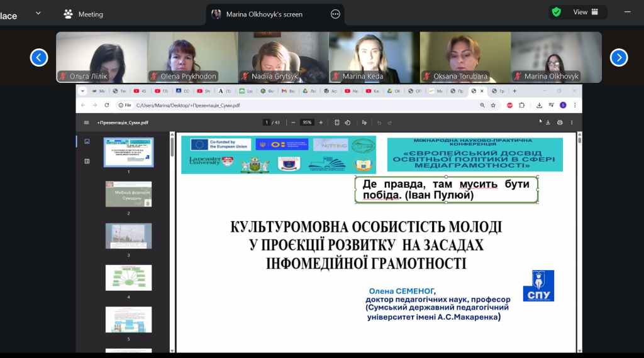Expand the workplace dropdown chevron
Viewport: 644px width, 358px height.
(38, 13)
